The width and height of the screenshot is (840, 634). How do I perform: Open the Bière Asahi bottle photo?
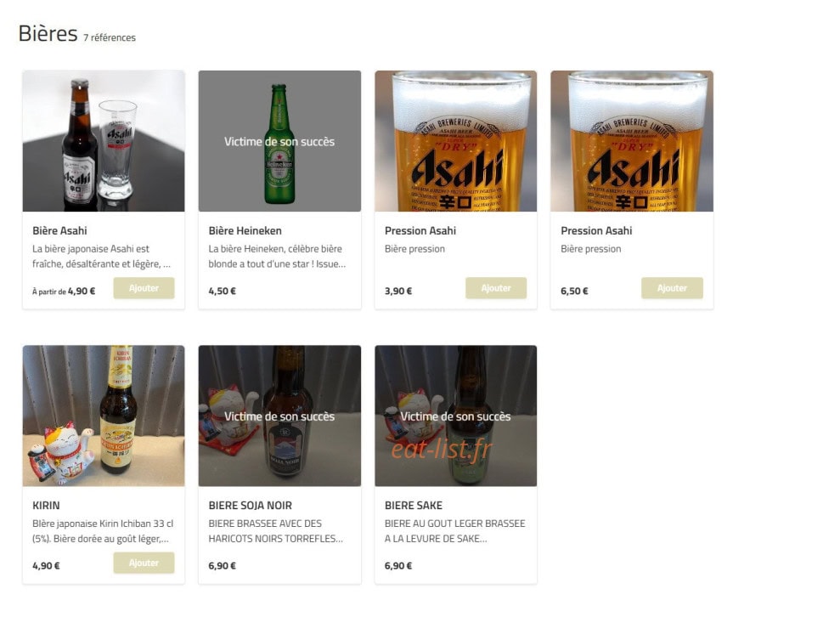pyautogui.click(x=104, y=141)
